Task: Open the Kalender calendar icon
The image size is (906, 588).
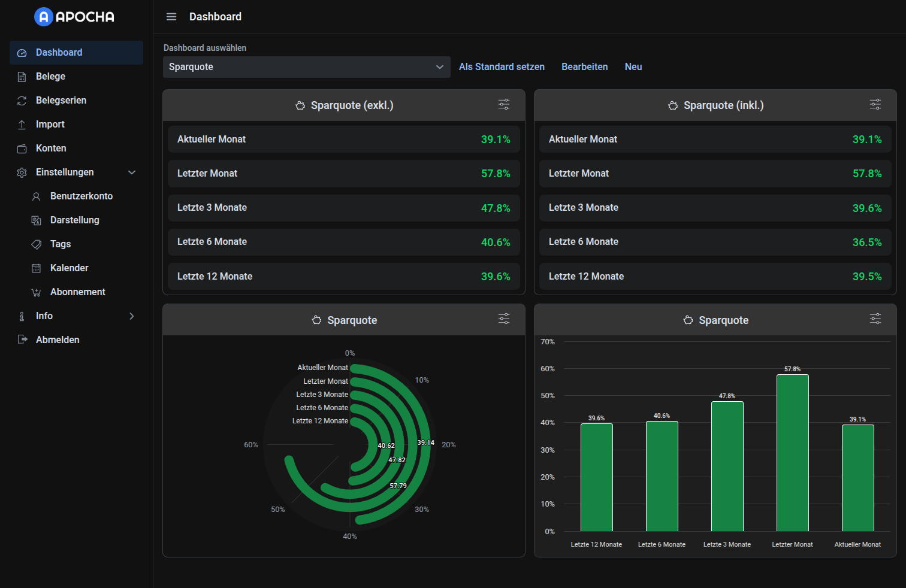Action: (36, 268)
